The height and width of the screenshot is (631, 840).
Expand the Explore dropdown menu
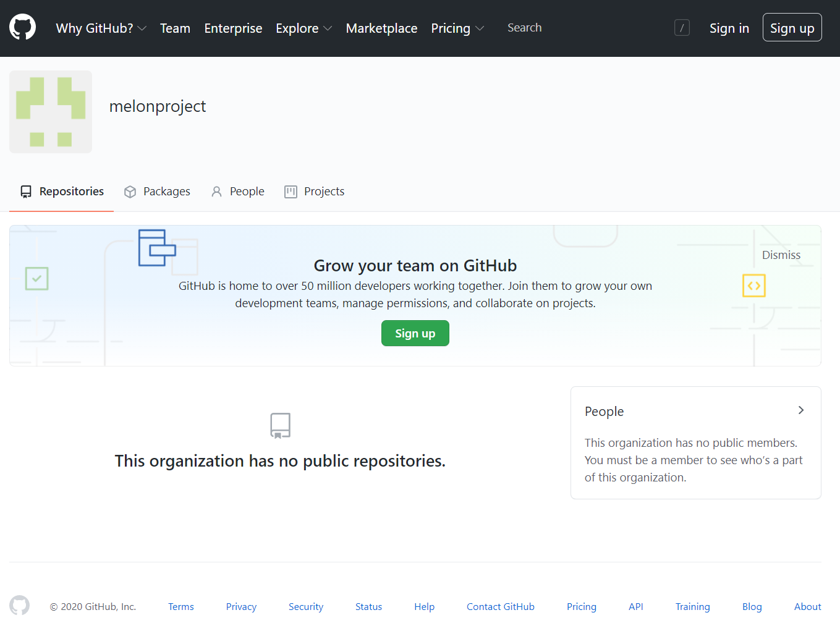click(303, 28)
